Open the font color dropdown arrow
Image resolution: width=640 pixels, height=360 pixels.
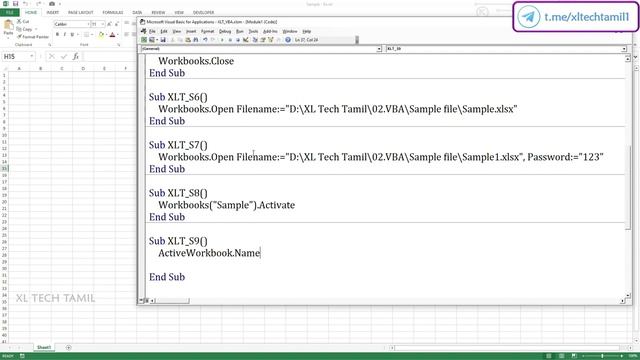(118, 35)
